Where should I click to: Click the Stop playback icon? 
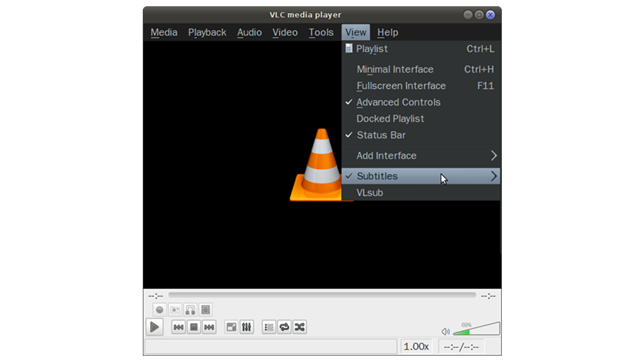pos(194,327)
